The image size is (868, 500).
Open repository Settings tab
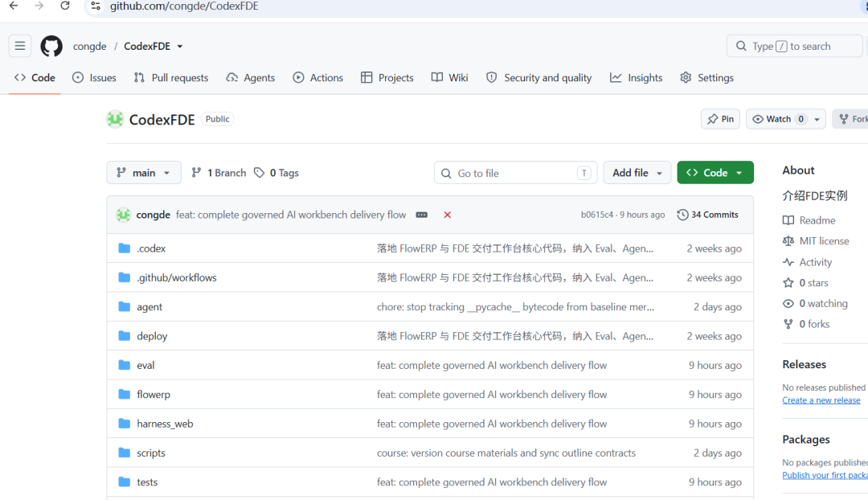pyautogui.click(x=707, y=77)
